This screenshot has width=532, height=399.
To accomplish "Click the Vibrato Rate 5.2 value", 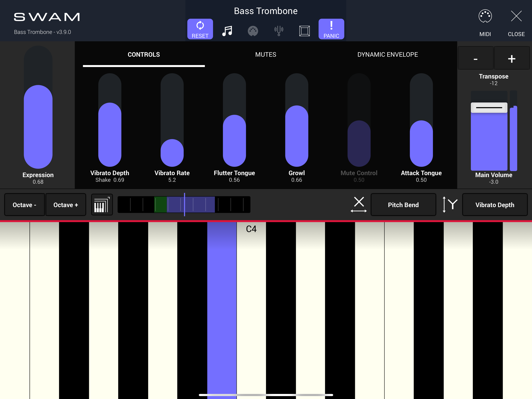I will 172,180.
